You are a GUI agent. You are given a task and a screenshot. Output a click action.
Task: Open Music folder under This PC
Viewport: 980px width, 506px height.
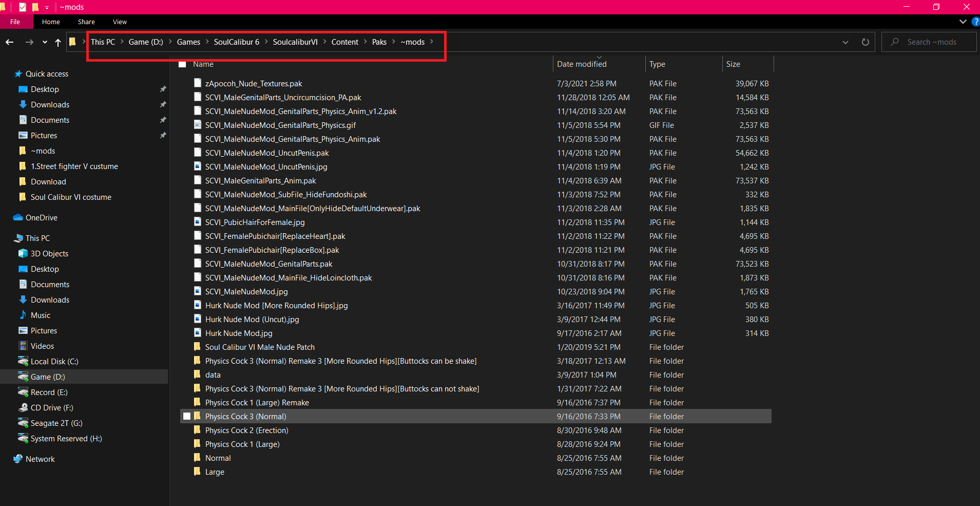click(x=41, y=315)
